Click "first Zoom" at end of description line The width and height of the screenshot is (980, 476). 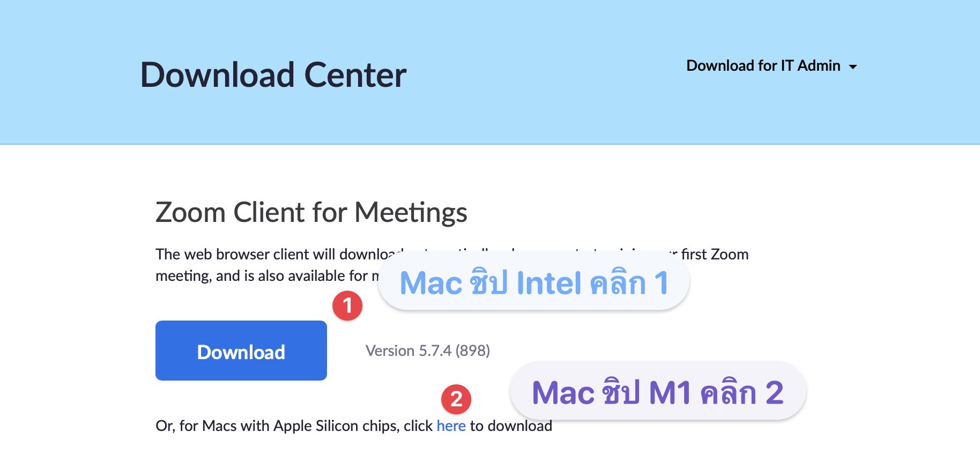coord(715,255)
